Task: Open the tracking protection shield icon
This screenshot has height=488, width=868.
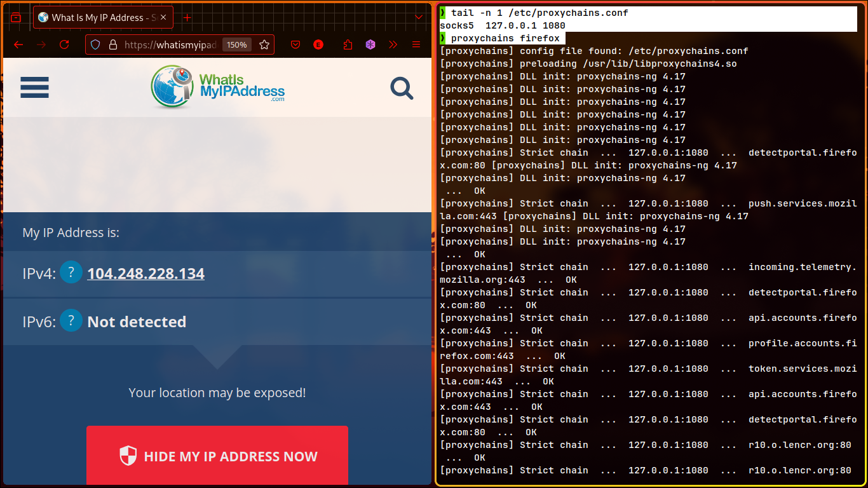Action: pos(95,44)
